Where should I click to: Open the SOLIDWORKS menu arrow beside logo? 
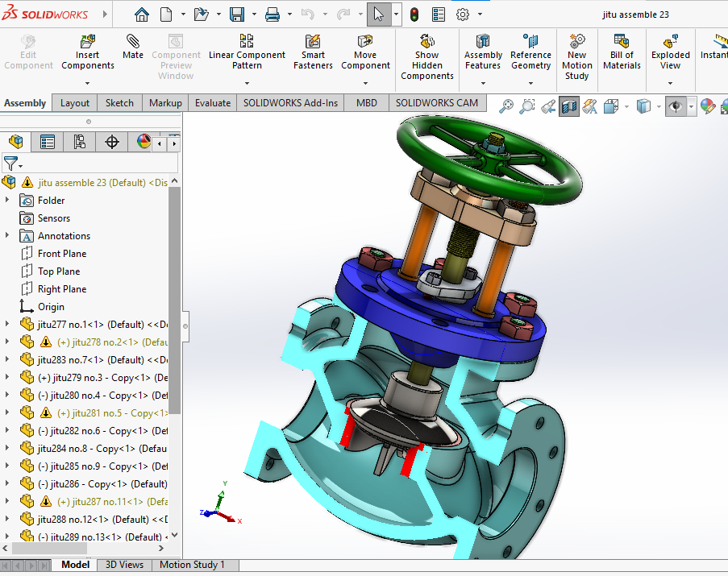[105, 15]
